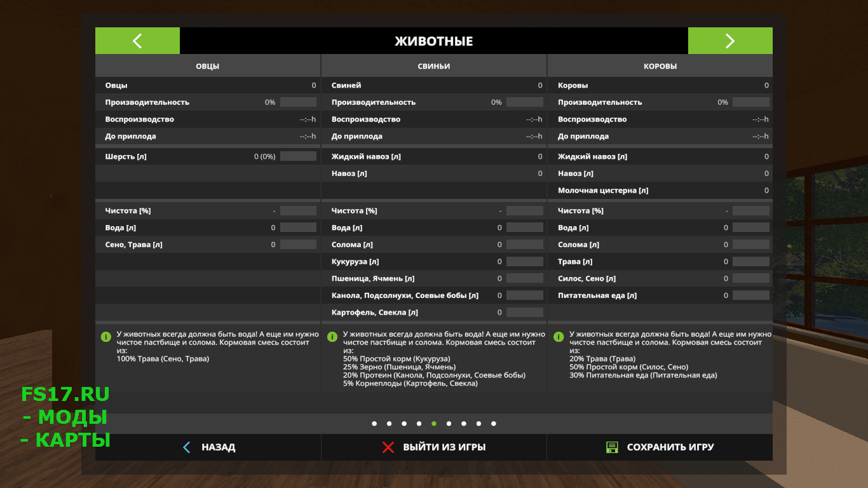This screenshot has height=488, width=868.
Task: Click ВЫЙТИ ИЗ ИГРЫ button label
Action: click(444, 447)
